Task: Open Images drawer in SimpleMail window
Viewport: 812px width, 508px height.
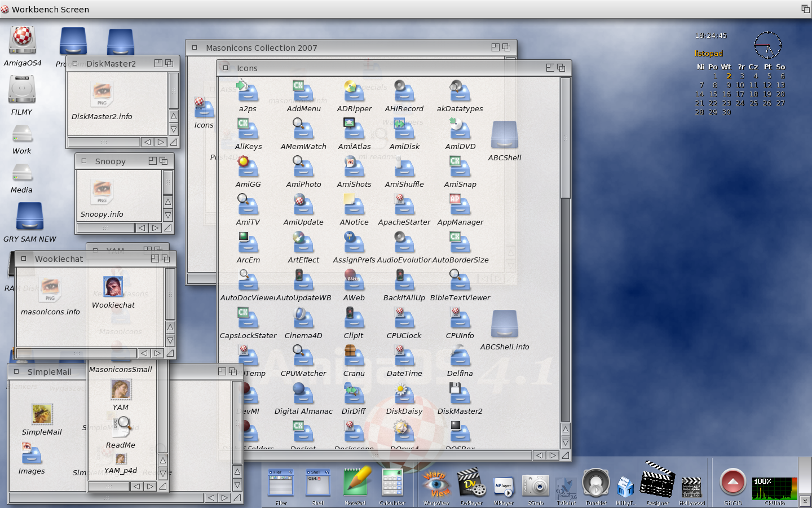Action: [x=32, y=454]
